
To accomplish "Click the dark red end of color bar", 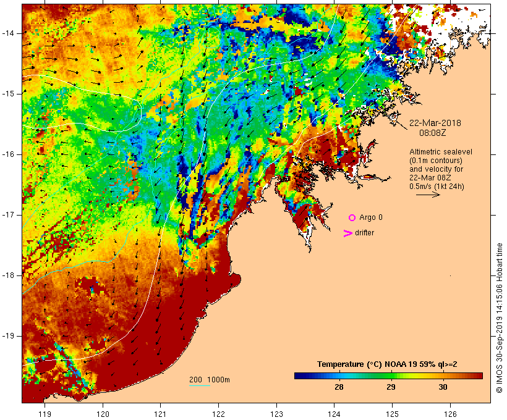I will tap(479, 376).
